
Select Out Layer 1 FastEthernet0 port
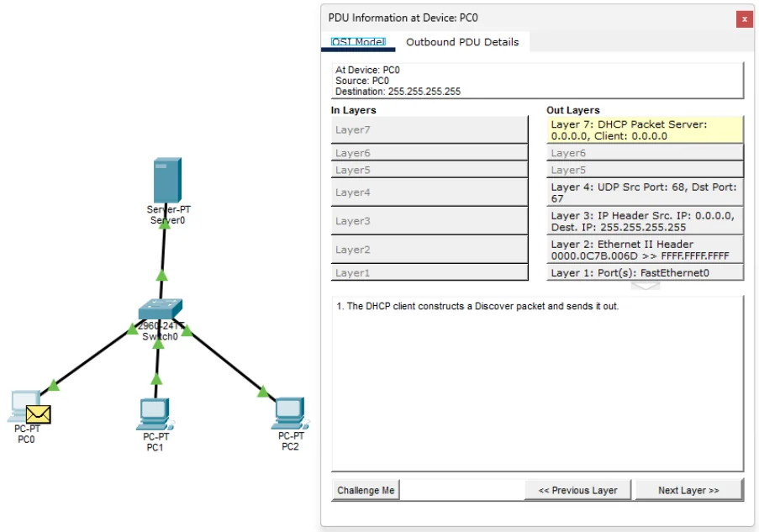tap(645, 272)
